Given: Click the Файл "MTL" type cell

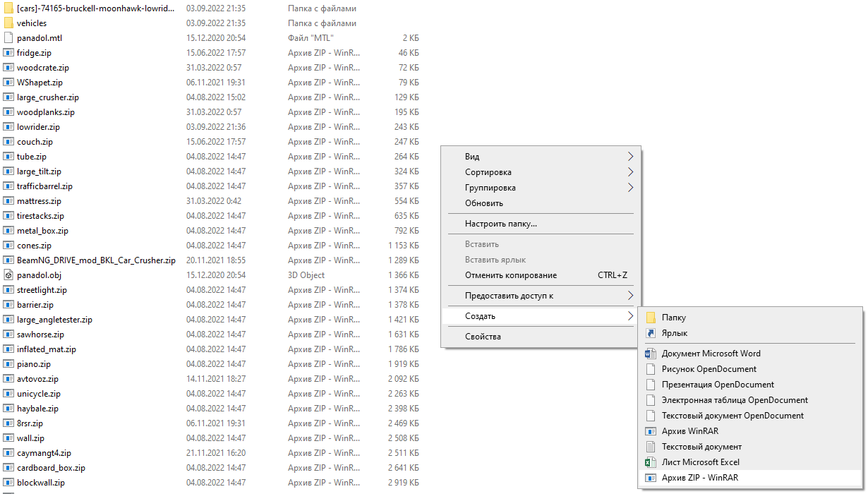Looking at the screenshot, I should pyautogui.click(x=311, y=38).
